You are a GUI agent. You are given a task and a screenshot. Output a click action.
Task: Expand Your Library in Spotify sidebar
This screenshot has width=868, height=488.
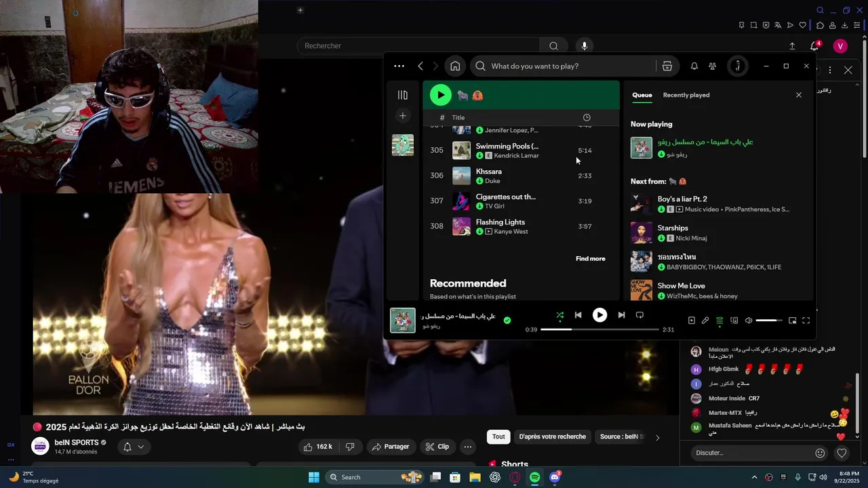tap(403, 95)
